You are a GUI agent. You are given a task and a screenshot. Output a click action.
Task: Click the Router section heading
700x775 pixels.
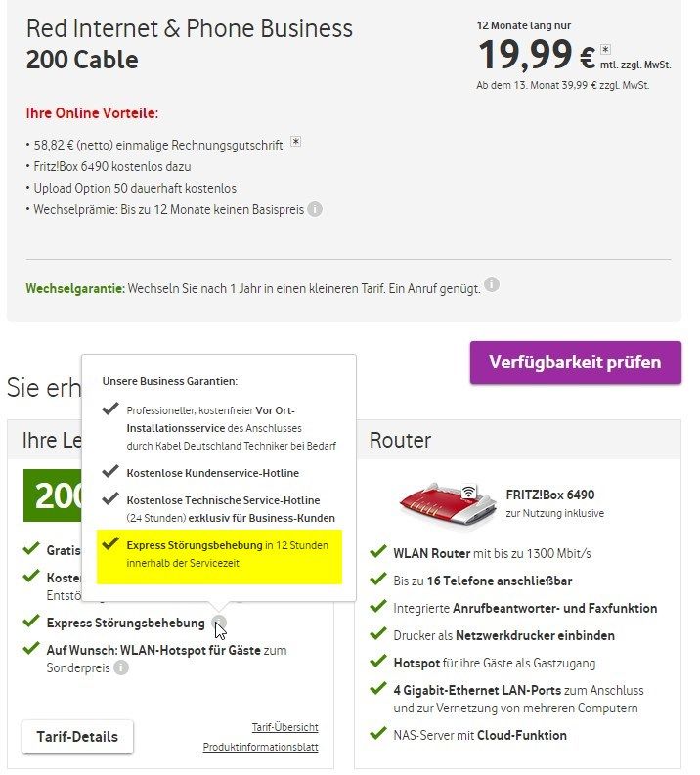(x=401, y=441)
